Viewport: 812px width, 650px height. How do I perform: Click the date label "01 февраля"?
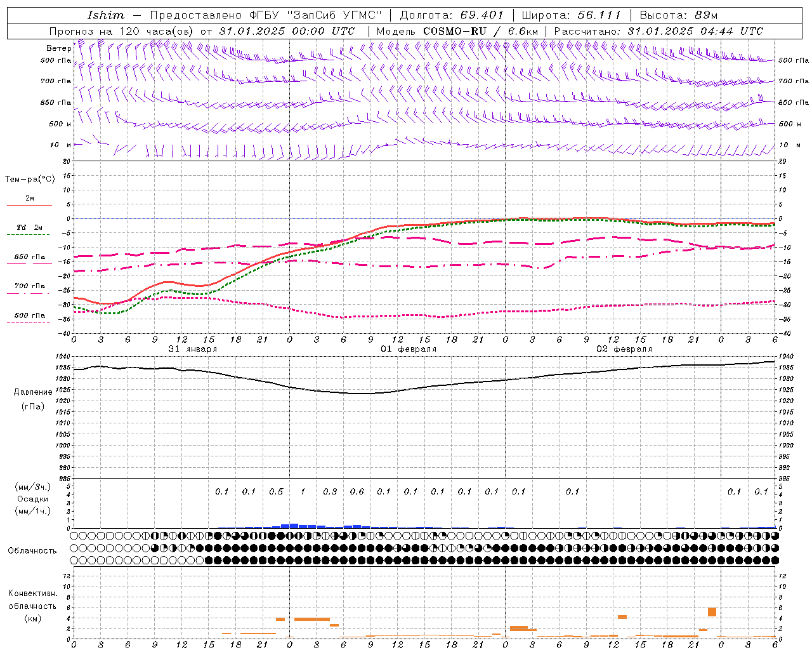tap(408, 349)
